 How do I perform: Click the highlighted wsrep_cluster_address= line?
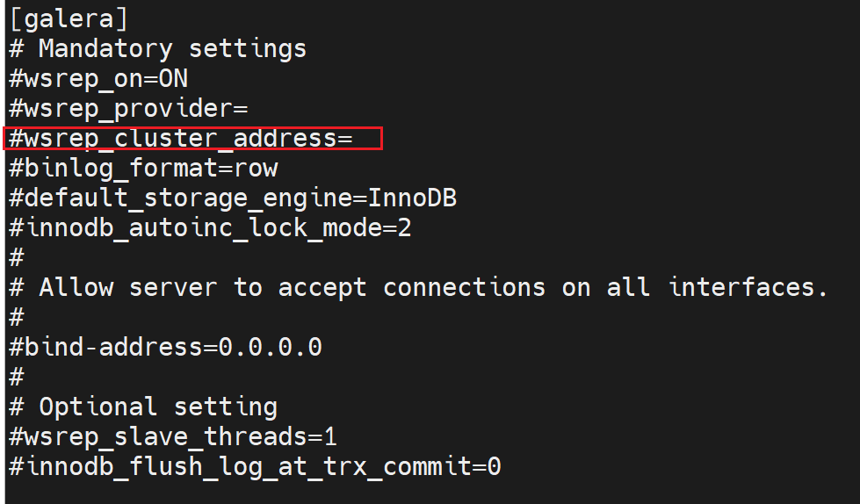point(180,139)
